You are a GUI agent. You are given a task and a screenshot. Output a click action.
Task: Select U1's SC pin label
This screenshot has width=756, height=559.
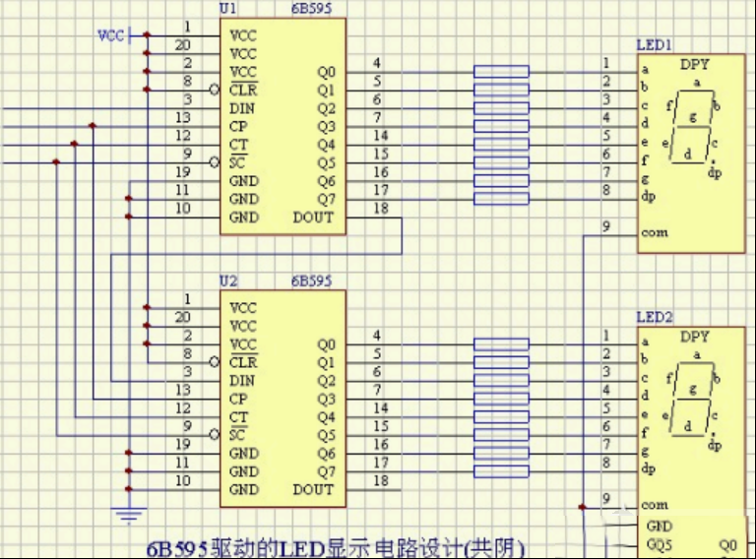click(x=237, y=163)
